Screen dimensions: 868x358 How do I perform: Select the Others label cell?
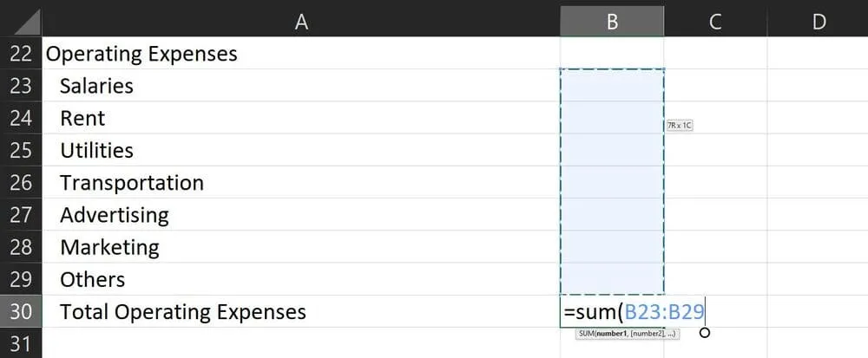92,279
